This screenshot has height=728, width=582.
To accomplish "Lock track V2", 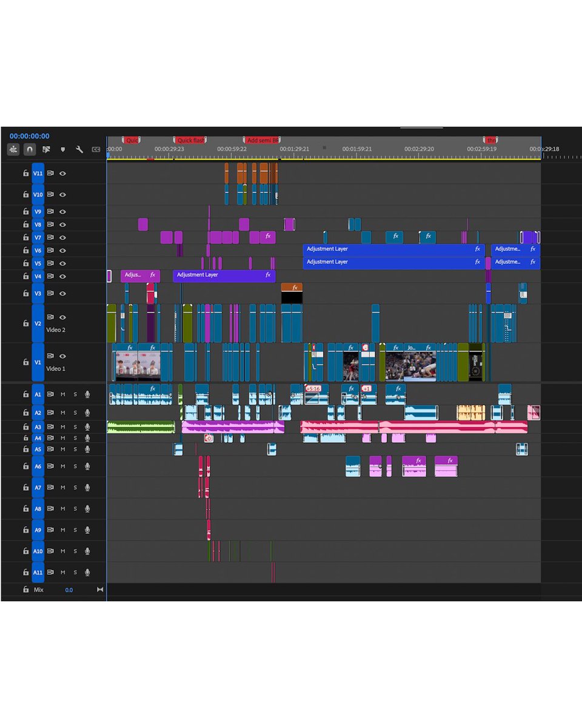I will (25, 323).
